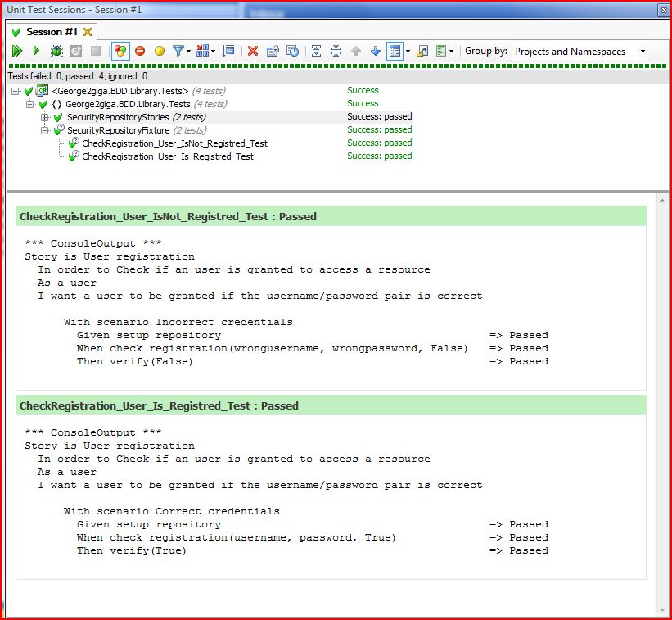The image size is (672, 620).
Task: Open output panel layout dropdown arrow
Action: click(x=408, y=52)
